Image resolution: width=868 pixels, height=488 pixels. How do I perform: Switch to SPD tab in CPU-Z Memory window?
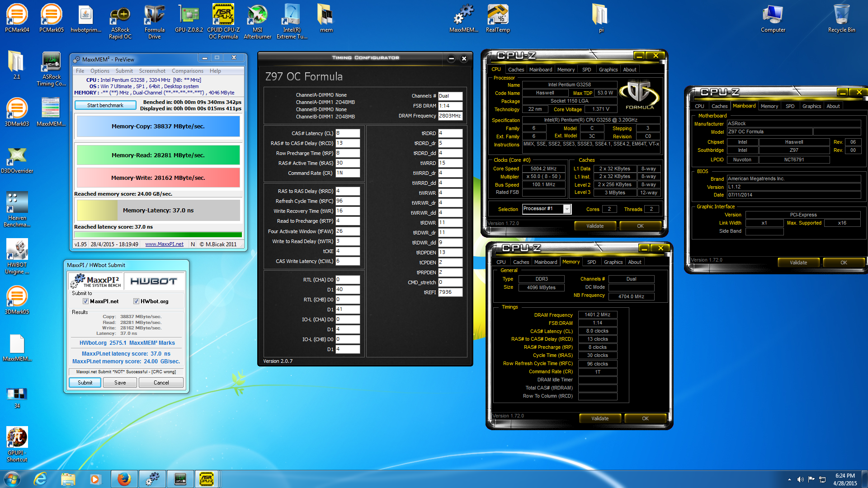pyautogui.click(x=591, y=262)
